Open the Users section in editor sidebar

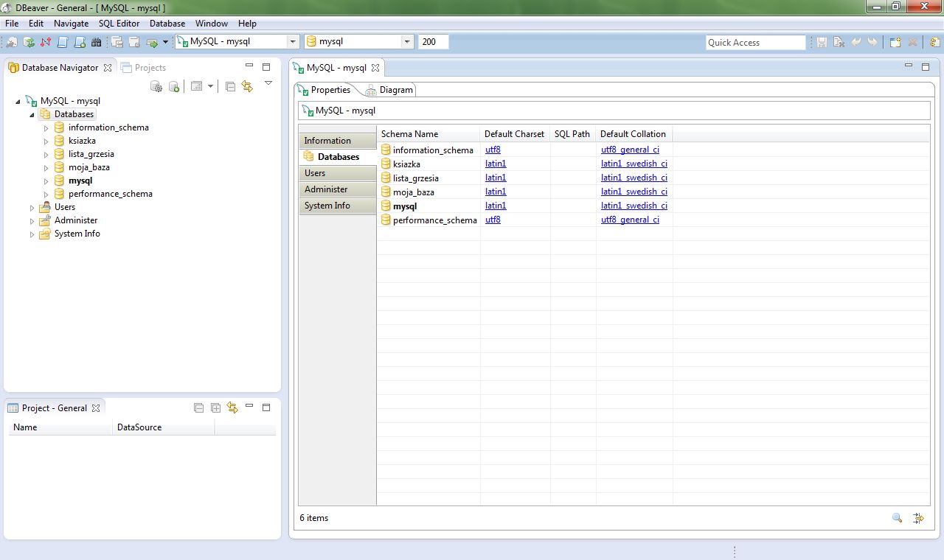coord(337,173)
